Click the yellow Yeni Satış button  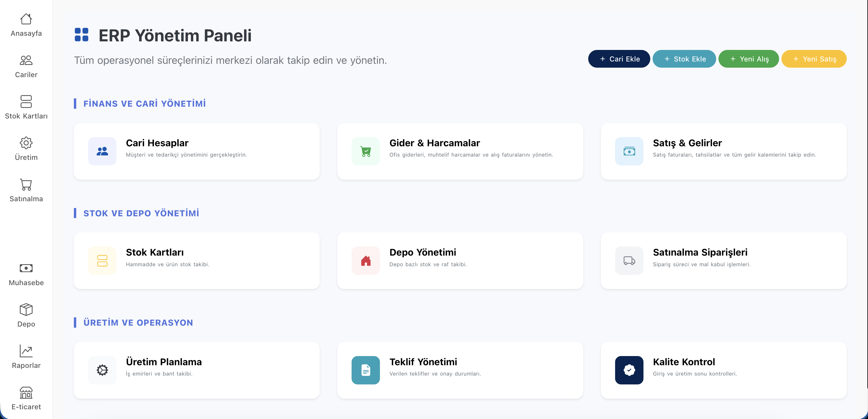point(813,59)
